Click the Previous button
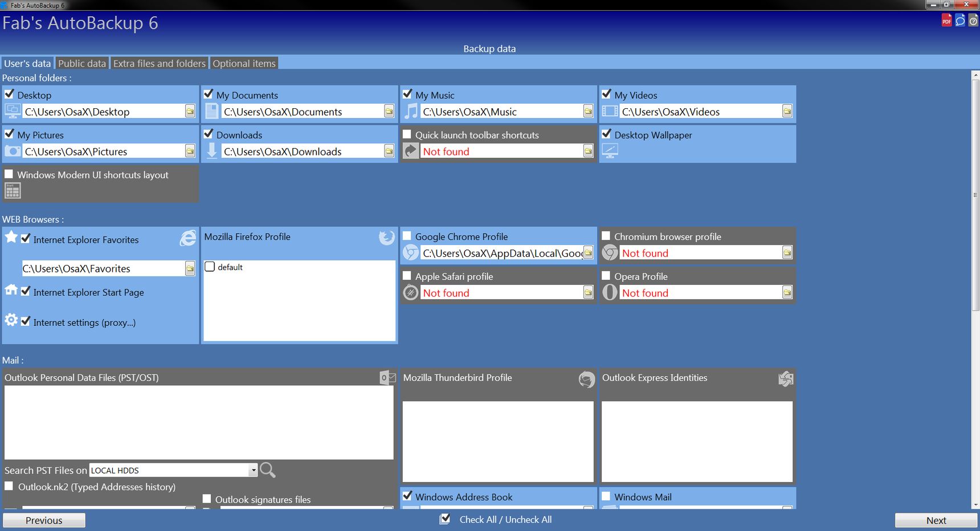Image resolution: width=980 pixels, height=531 pixels. click(44, 520)
